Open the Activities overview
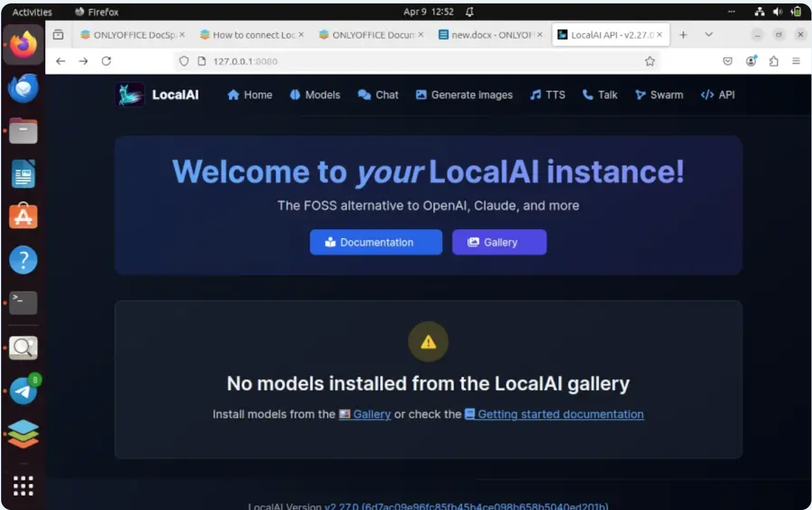Image resolution: width=812 pixels, height=510 pixels. (x=32, y=12)
